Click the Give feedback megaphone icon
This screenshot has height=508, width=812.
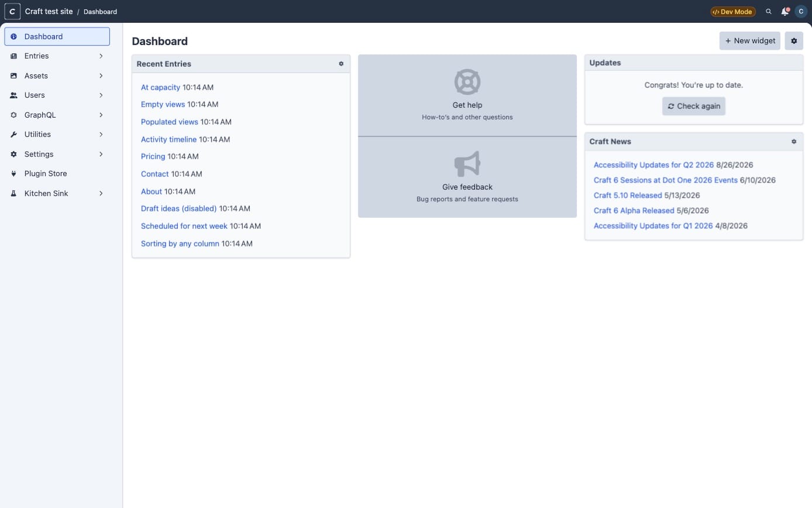[467, 164]
